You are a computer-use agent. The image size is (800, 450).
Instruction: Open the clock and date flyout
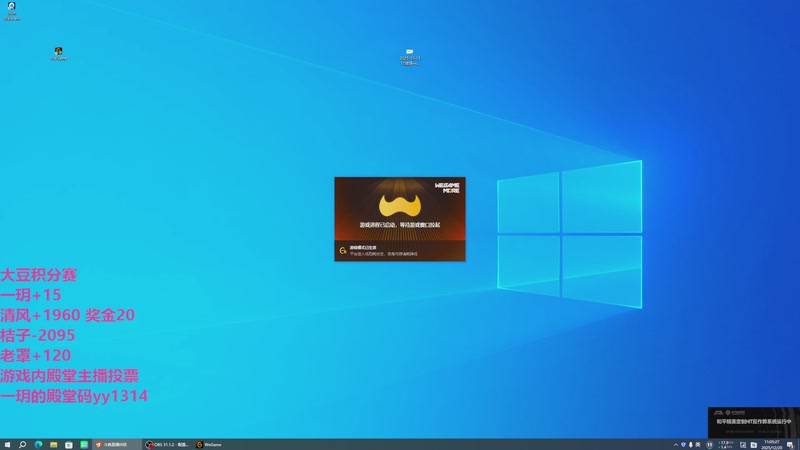772,445
